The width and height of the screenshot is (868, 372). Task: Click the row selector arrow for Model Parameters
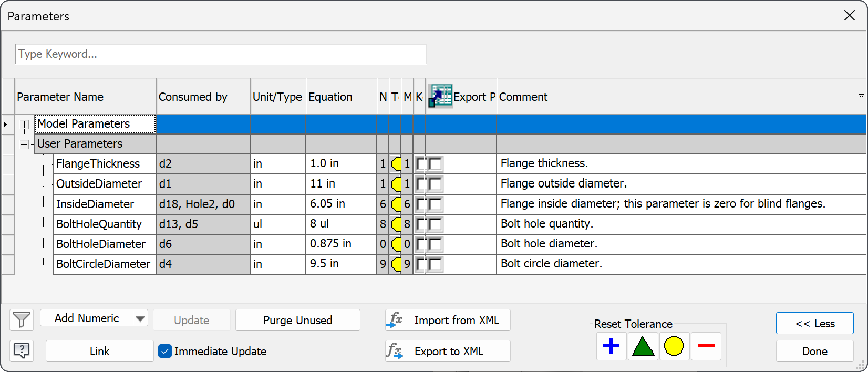7,125
